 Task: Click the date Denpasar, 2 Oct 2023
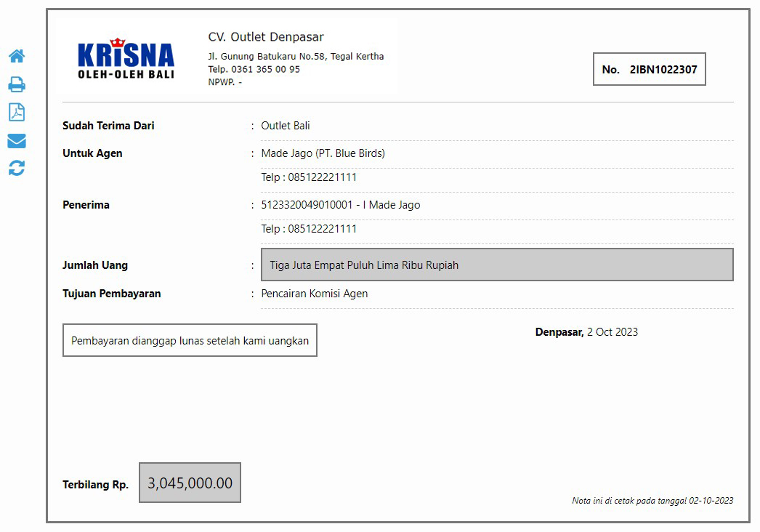pos(586,332)
